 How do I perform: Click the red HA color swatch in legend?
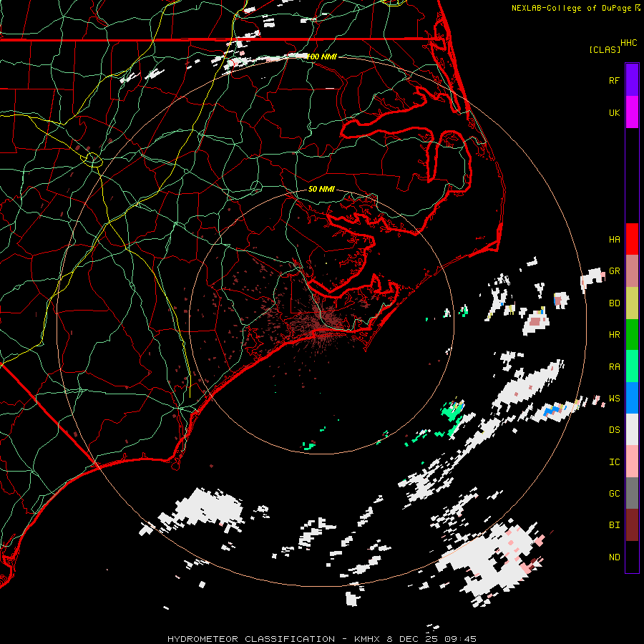click(x=632, y=239)
